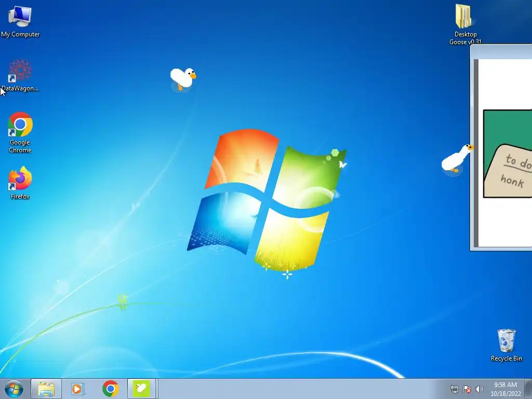The width and height of the screenshot is (532, 399).
Task: Click the title bar of the goose's window
Action: (x=501, y=52)
